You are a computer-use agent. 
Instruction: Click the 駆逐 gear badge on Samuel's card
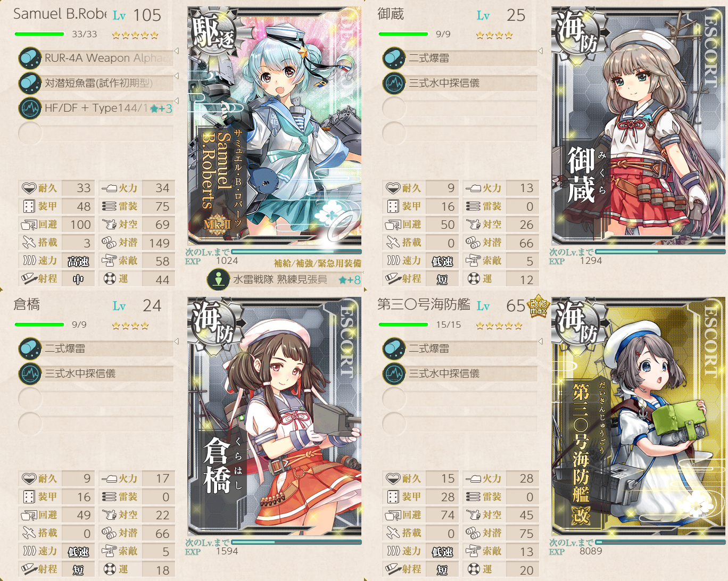click(212, 32)
